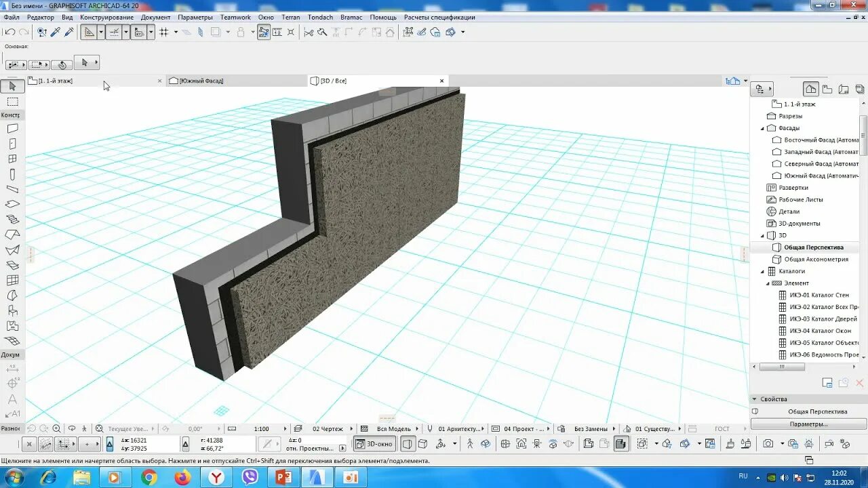Click the camera icon in the bottom toolbar
This screenshot has height=488, width=868.
(768, 444)
